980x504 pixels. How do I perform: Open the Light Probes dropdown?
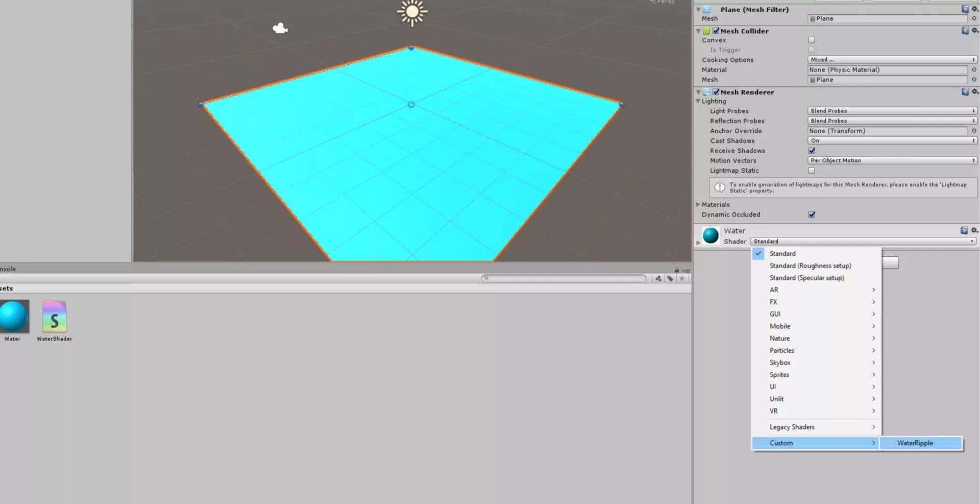pyautogui.click(x=891, y=110)
